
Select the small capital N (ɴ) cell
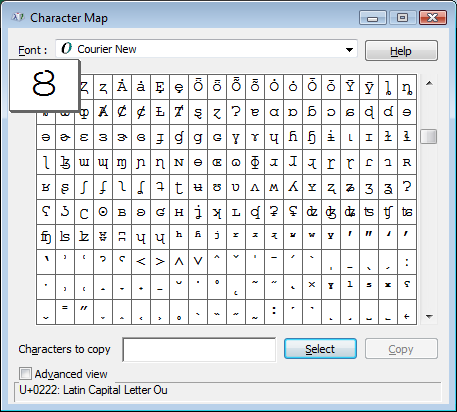[x=179, y=162]
